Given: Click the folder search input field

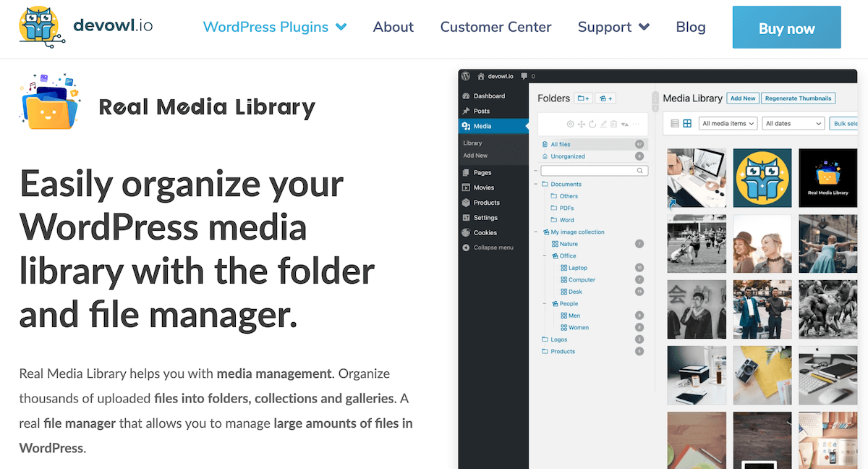Looking at the screenshot, I should (x=593, y=170).
